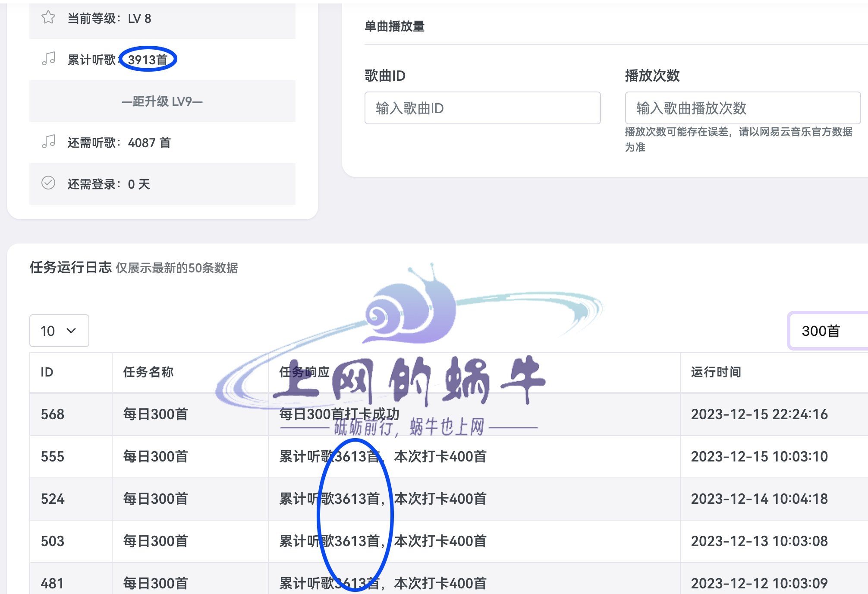Click the 单曲播放量 section heading
The image size is (868, 594).
click(x=394, y=26)
